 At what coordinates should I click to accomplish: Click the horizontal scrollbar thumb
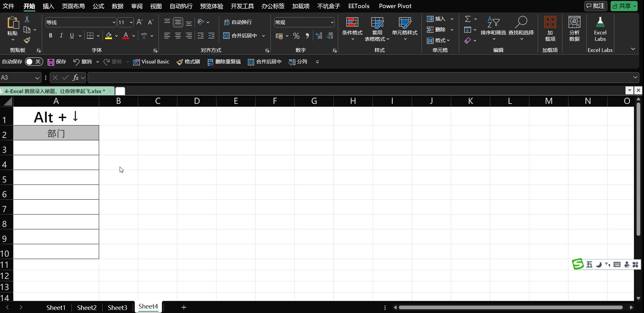510,308
